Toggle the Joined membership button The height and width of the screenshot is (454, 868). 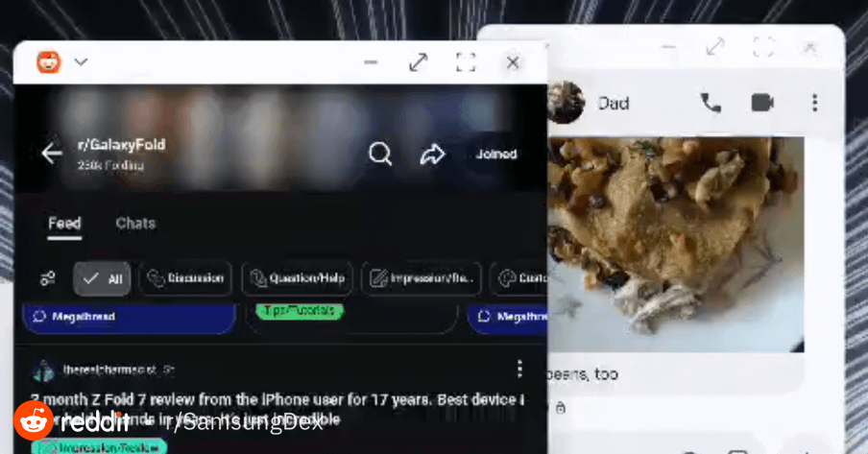pyautogui.click(x=496, y=154)
